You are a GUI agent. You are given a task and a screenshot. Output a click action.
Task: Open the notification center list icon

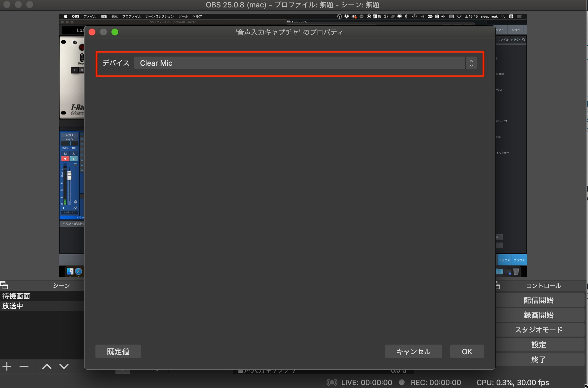pos(519,16)
